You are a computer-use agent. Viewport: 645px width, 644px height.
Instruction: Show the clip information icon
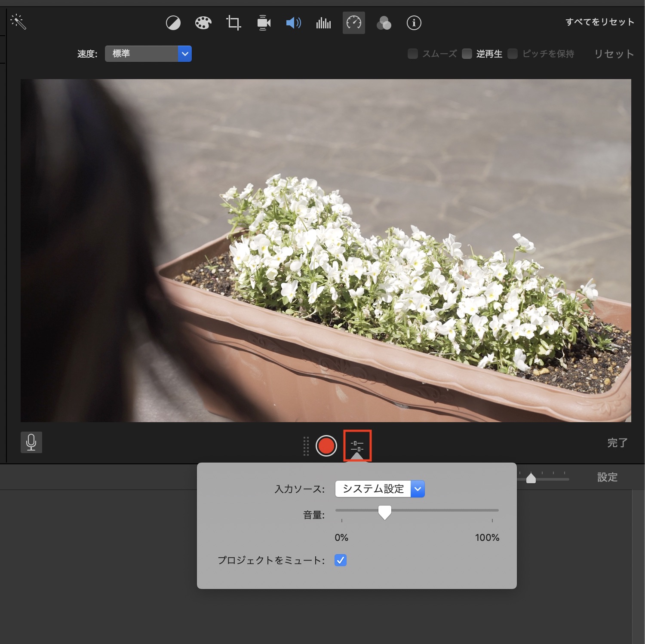(414, 23)
